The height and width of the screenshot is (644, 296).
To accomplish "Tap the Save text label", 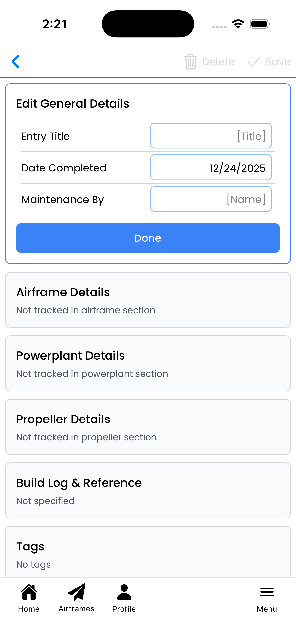I will click(x=278, y=62).
